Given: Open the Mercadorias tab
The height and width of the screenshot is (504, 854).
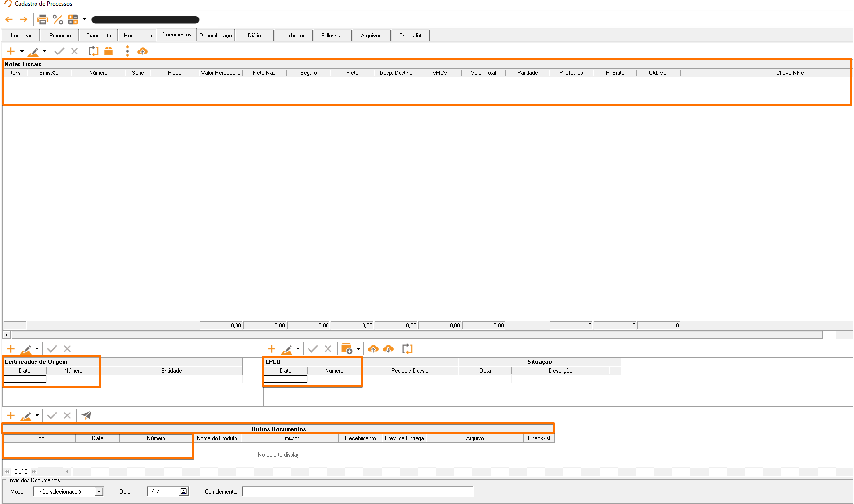Looking at the screenshot, I should [138, 36].
